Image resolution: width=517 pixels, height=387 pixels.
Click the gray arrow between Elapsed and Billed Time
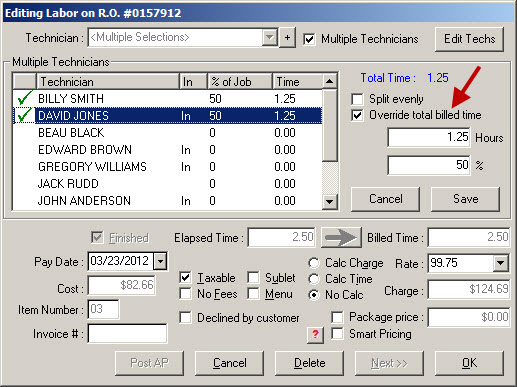[341, 238]
